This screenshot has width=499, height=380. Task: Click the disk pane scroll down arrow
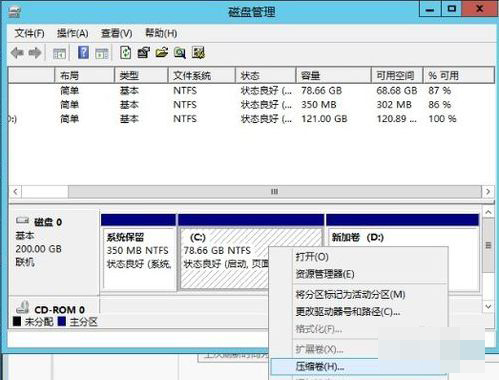coord(488,306)
